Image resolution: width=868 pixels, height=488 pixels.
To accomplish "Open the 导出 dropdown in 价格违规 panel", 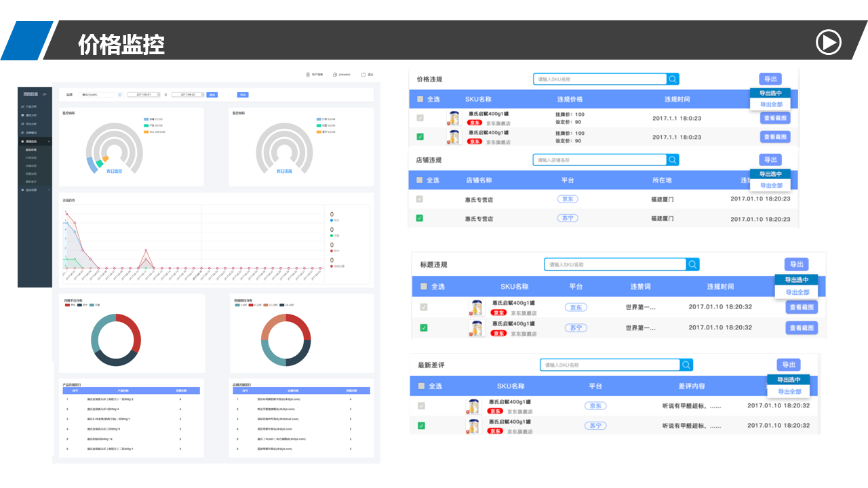I will point(770,79).
